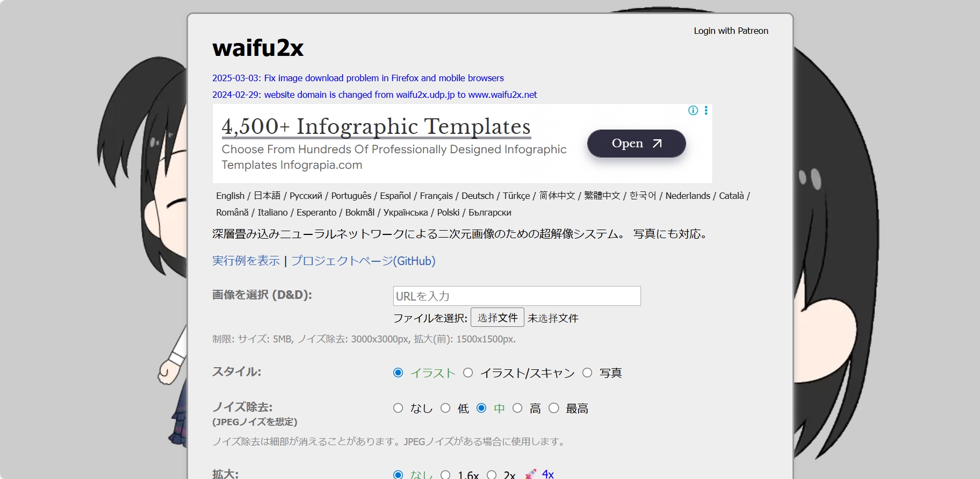Choose 2x upscaling radio button
The height and width of the screenshot is (479, 980).
[492, 475]
